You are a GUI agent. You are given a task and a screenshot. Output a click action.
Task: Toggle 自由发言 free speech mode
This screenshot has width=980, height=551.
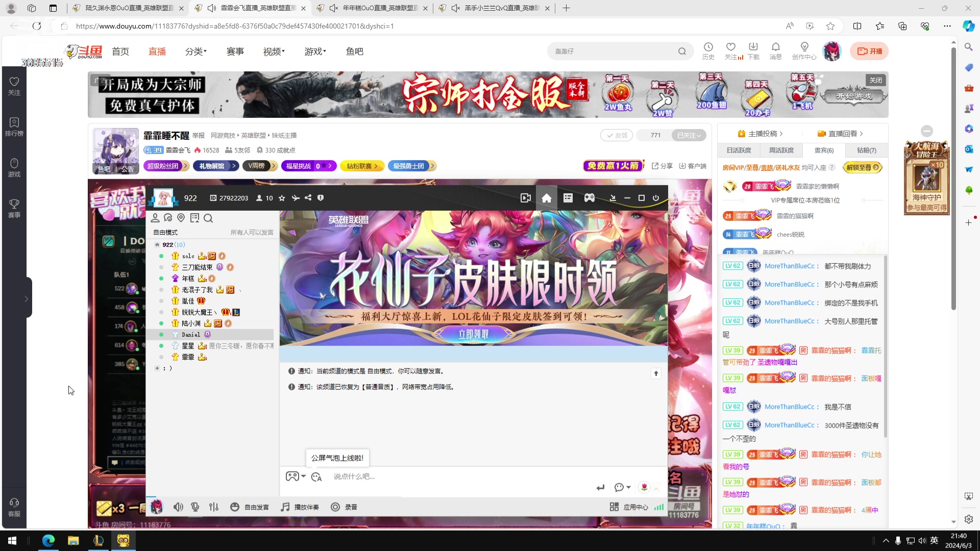pos(250,507)
